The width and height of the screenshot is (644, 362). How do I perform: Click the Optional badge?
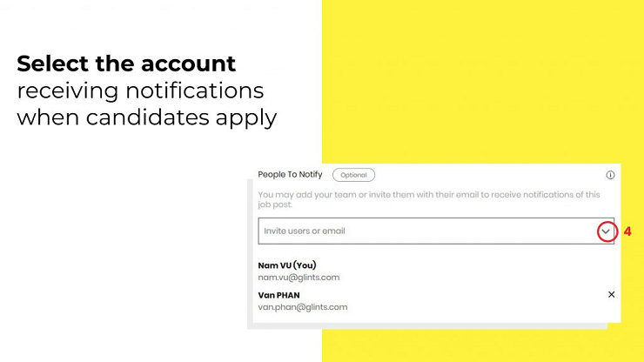click(x=353, y=175)
